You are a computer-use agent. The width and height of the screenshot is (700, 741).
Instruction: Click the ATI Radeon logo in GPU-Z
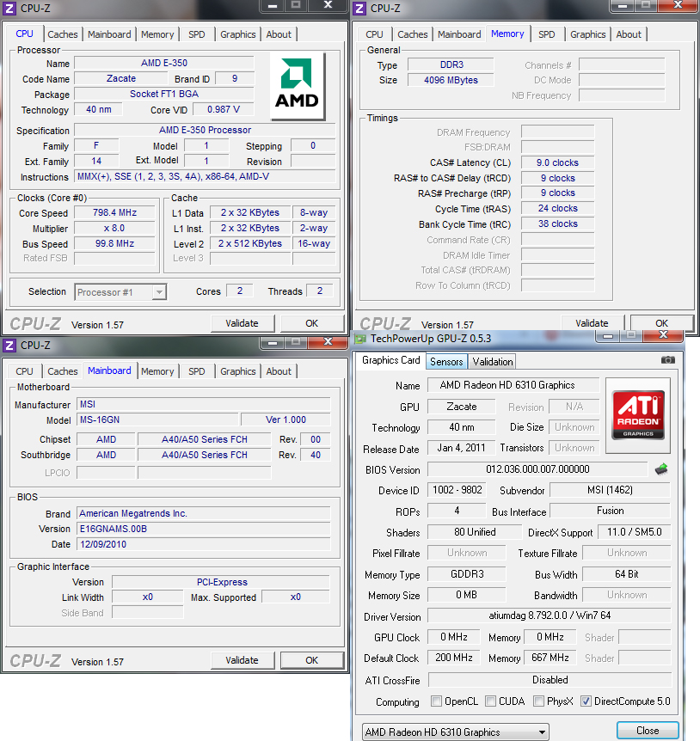638,415
